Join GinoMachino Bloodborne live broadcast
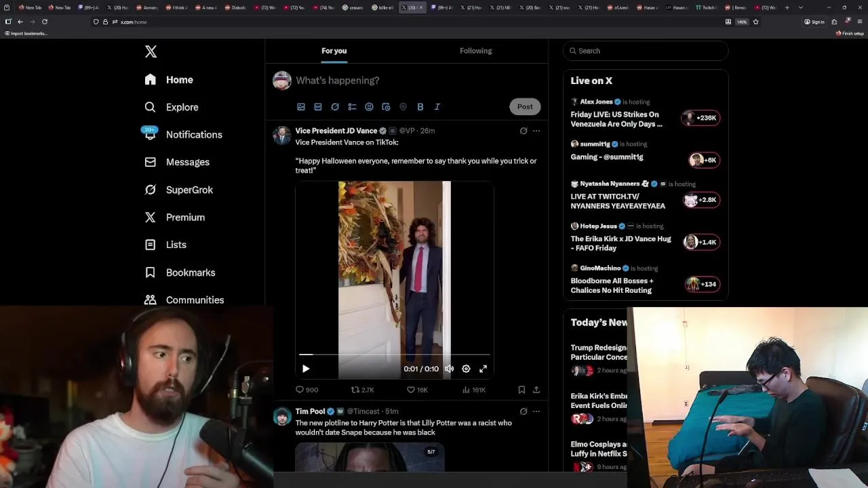 (x=645, y=280)
